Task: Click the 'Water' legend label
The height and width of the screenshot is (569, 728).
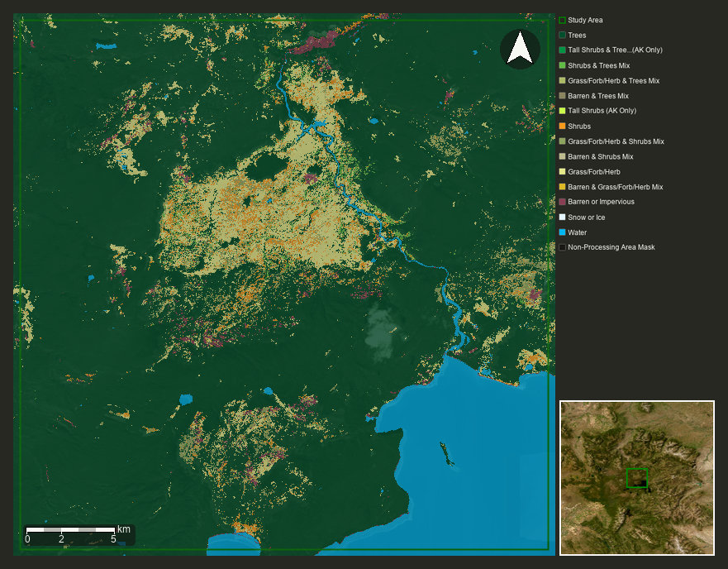Action: [x=577, y=232]
